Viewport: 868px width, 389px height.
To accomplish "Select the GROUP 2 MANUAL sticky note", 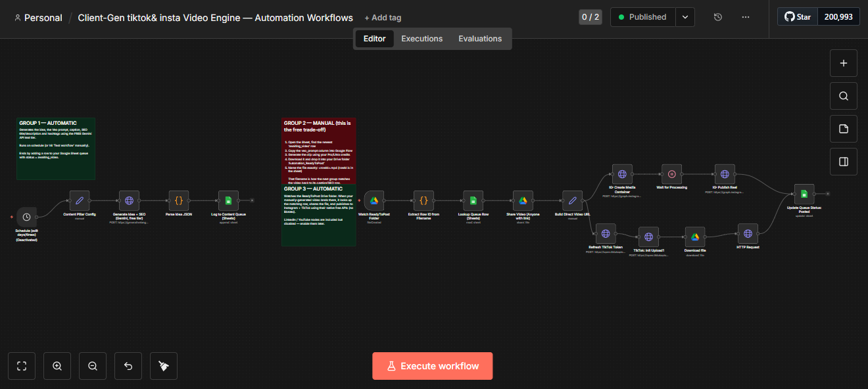I will tap(319, 150).
